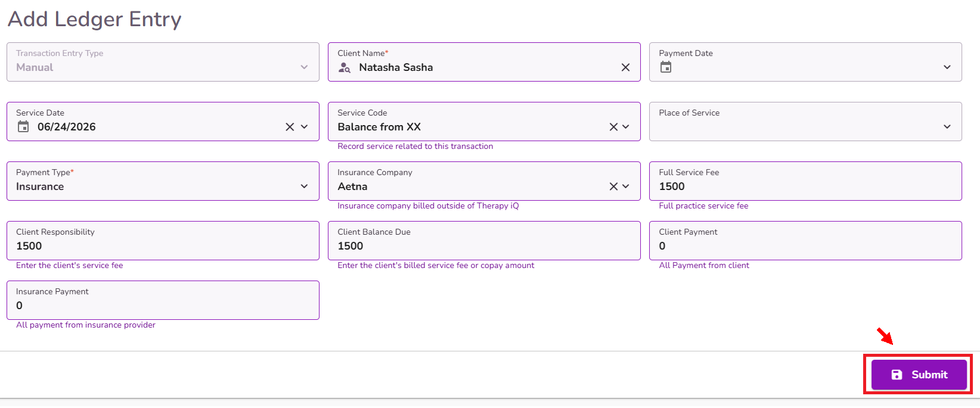Clear the Service Code Balance from XX
This screenshot has width=980, height=408.
coord(613,127)
